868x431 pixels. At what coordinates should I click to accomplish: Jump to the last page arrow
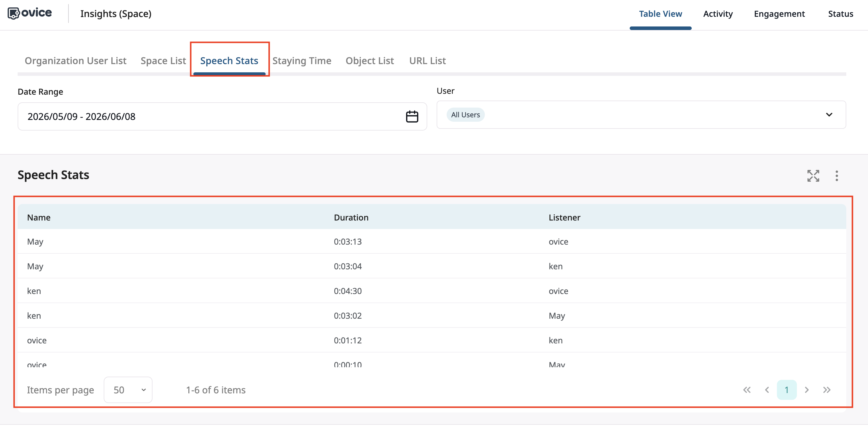click(827, 390)
